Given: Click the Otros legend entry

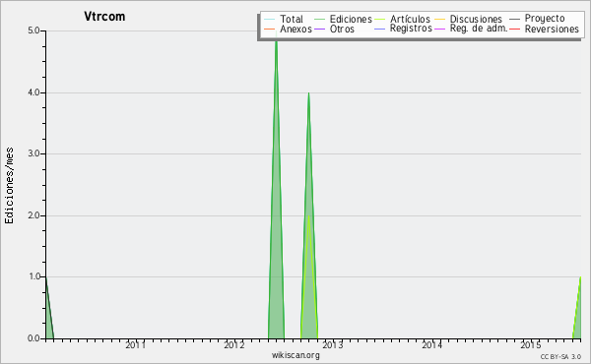Looking at the screenshot, I should tap(334, 29).
